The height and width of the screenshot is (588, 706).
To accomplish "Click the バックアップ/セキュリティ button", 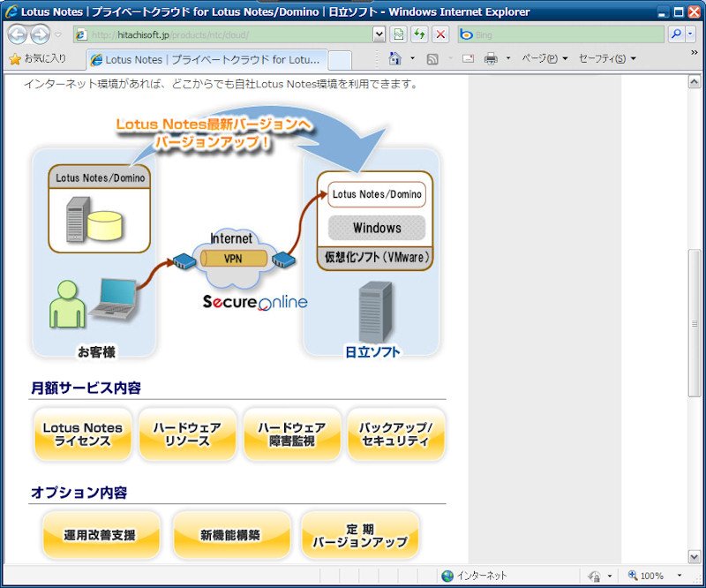I will tap(396, 434).
